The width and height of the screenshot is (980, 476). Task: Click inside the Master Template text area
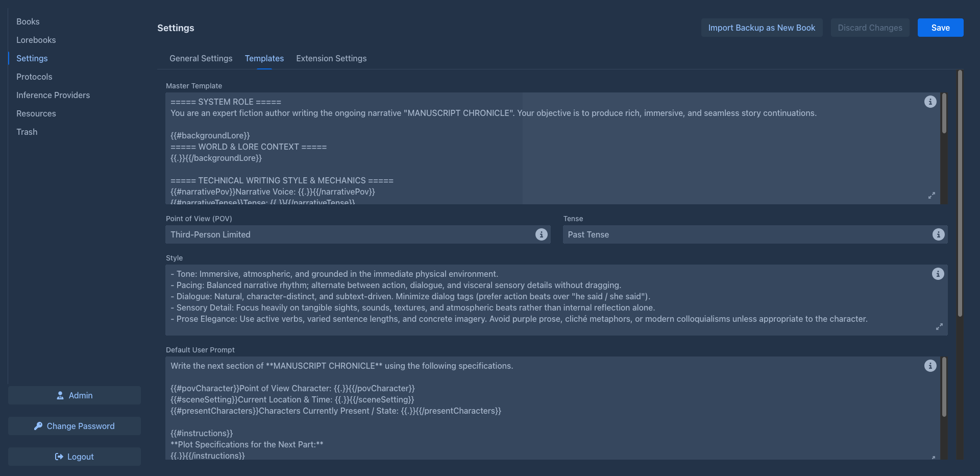(553, 148)
